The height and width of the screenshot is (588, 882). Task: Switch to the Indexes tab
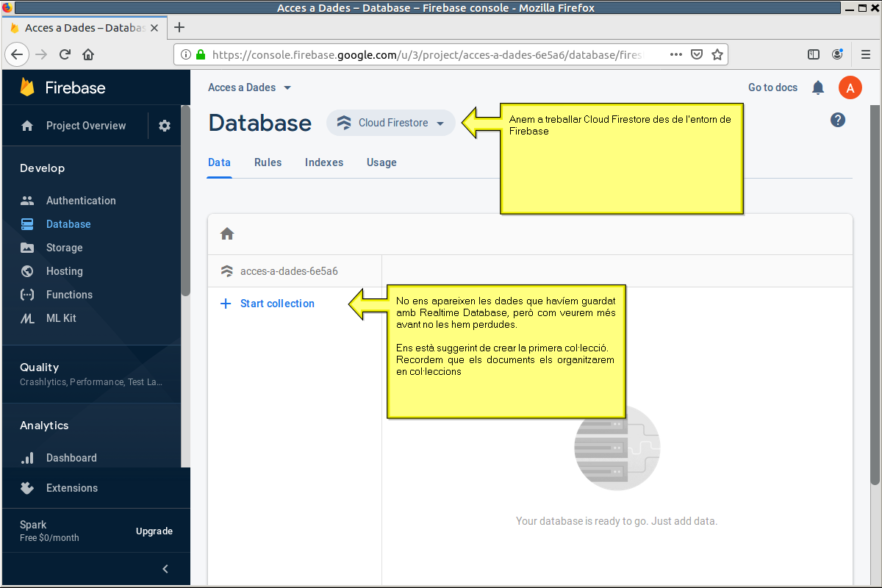pyautogui.click(x=324, y=162)
